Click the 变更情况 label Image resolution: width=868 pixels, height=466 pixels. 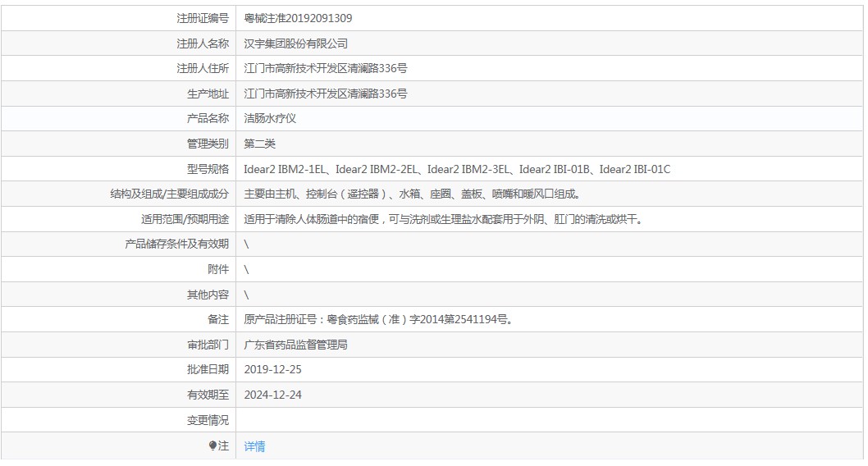point(208,421)
